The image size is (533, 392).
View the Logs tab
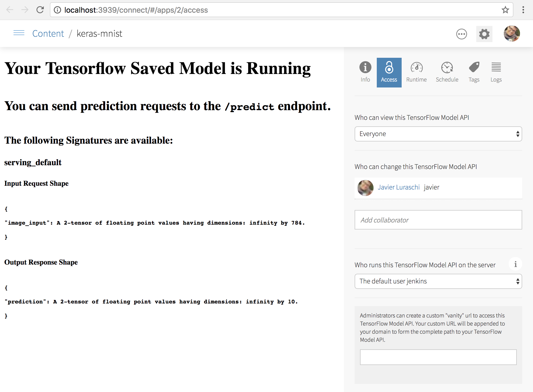[x=496, y=72]
